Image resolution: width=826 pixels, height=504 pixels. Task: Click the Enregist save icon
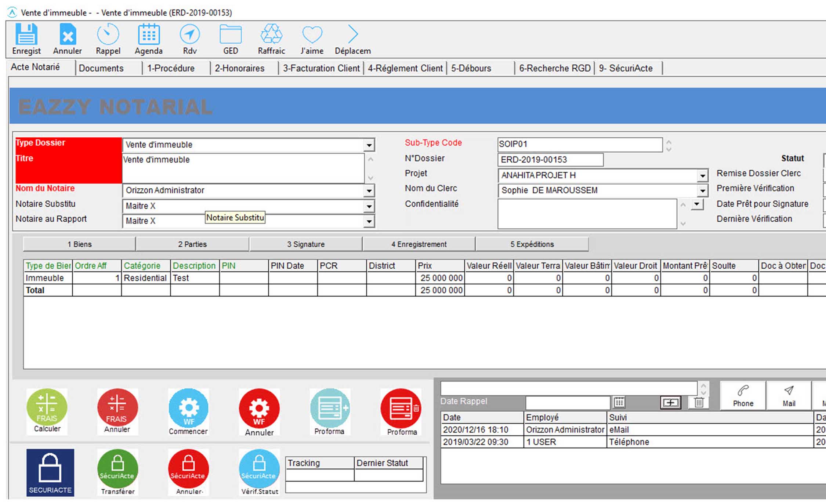coord(26,34)
